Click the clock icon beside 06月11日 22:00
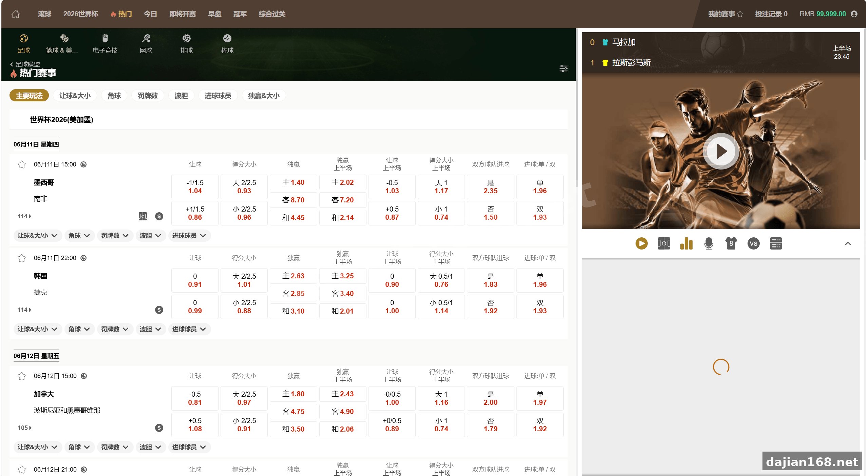Image resolution: width=868 pixels, height=476 pixels. (x=83, y=258)
